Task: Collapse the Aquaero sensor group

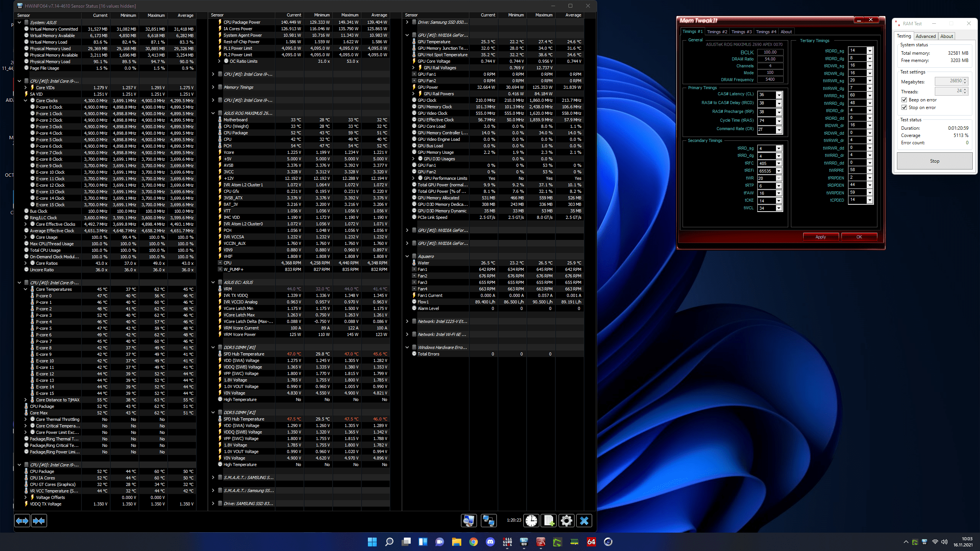Action: pyautogui.click(x=407, y=256)
